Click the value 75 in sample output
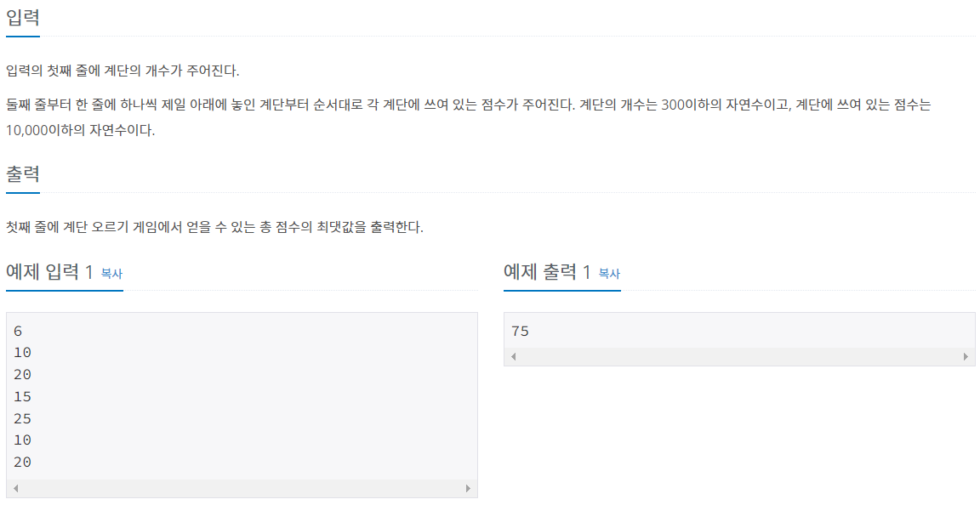The height and width of the screenshot is (505, 980). [x=520, y=332]
